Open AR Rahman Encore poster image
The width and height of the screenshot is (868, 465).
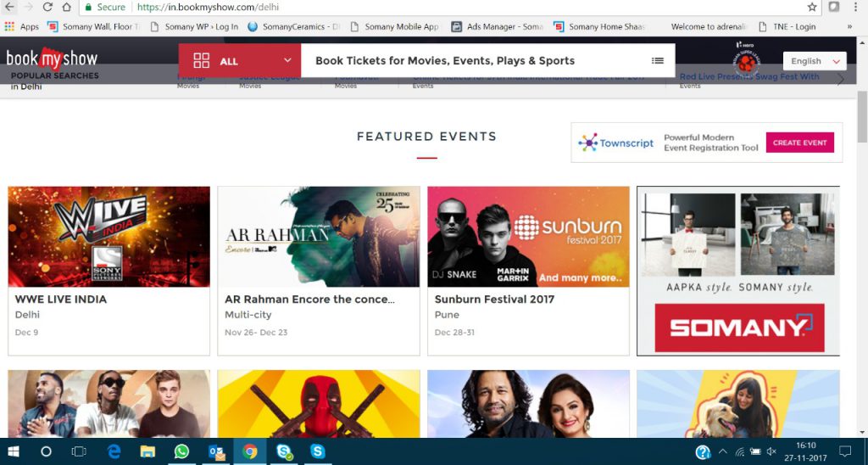tap(319, 237)
